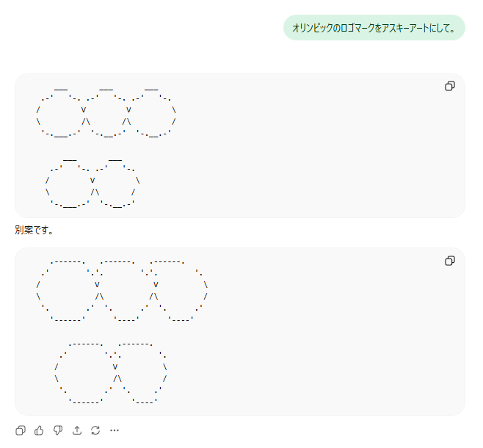Give the response a thumbs down
This screenshot has width=483, height=448.
point(58,430)
